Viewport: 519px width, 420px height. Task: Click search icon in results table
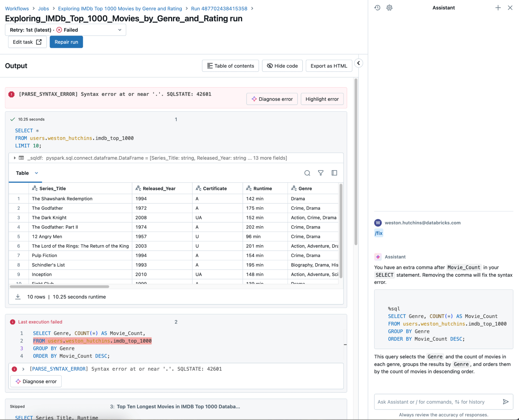[307, 173]
